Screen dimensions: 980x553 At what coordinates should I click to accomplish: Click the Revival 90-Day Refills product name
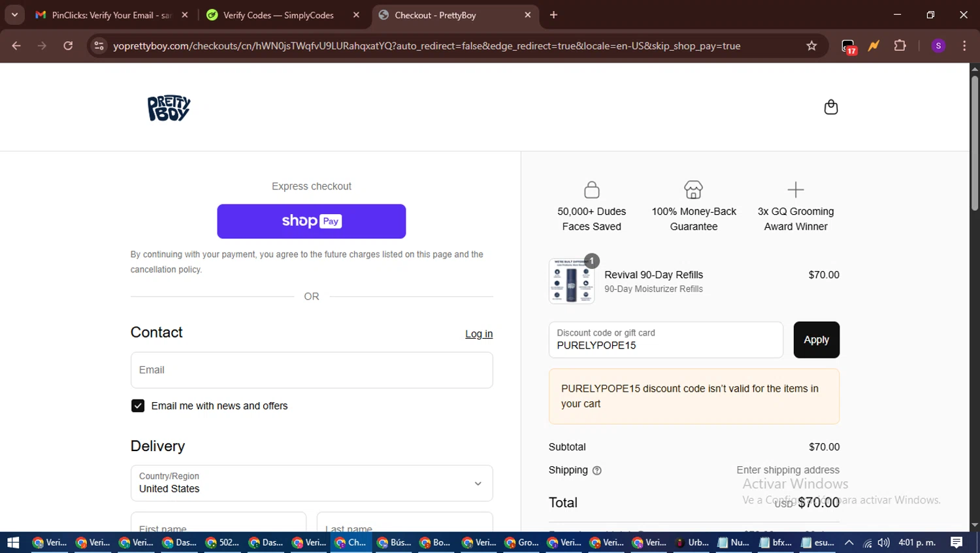(x=653, y=275)
